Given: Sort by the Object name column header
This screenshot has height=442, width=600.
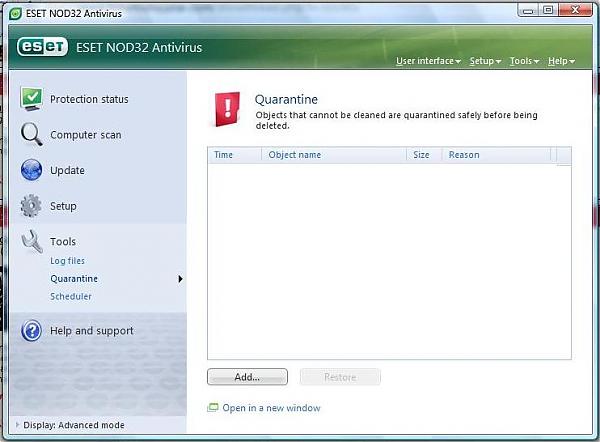Looking at the screenshot, I should pos(334,155).
